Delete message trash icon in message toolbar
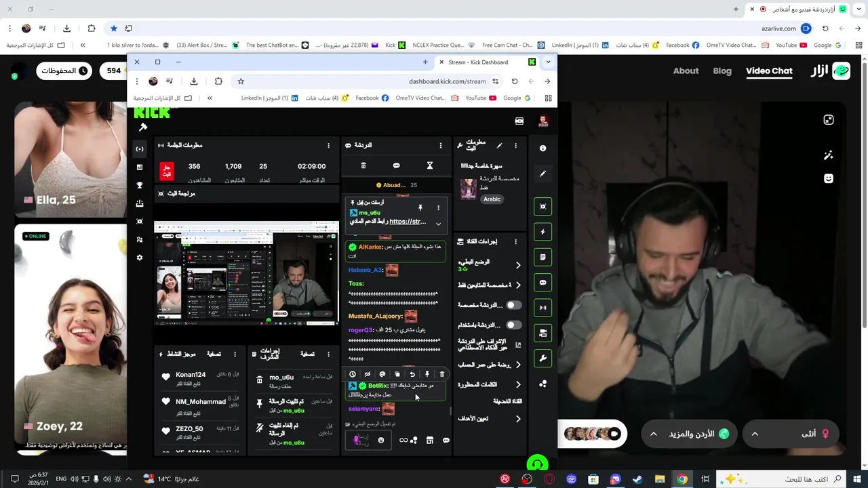Screen dimensions: 868x488 coord(442,374)
